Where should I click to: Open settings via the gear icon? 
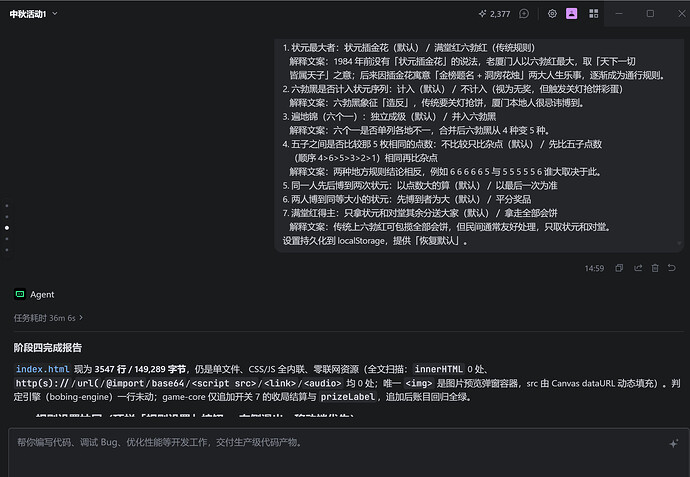pyautogui.click(x=552, y=14)
